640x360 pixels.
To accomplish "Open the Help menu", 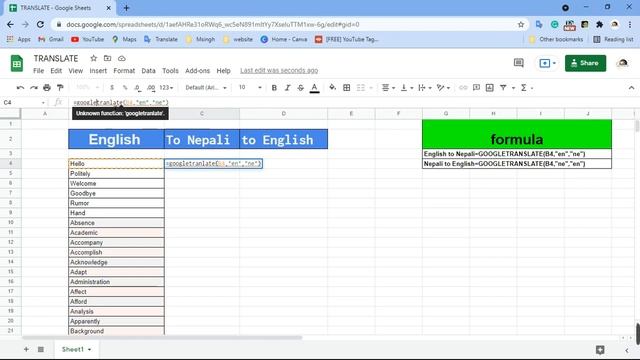I will point(223,71).
